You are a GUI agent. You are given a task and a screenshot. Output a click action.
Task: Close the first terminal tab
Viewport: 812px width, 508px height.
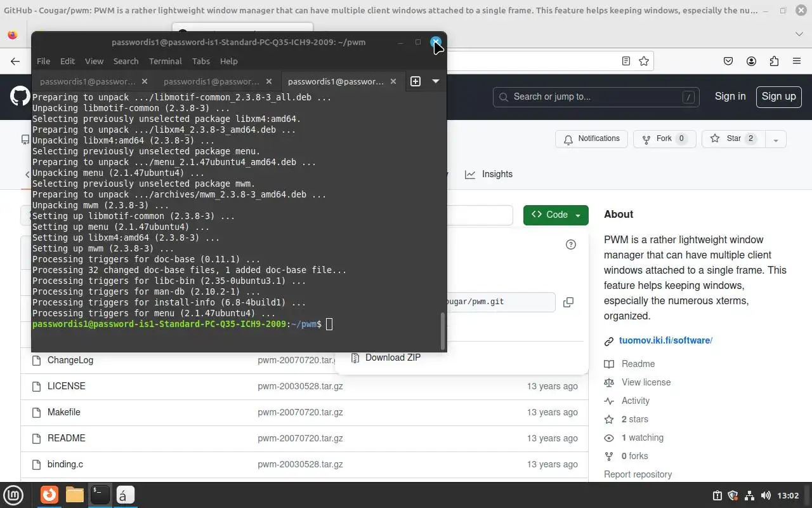[x=145, y=81]
